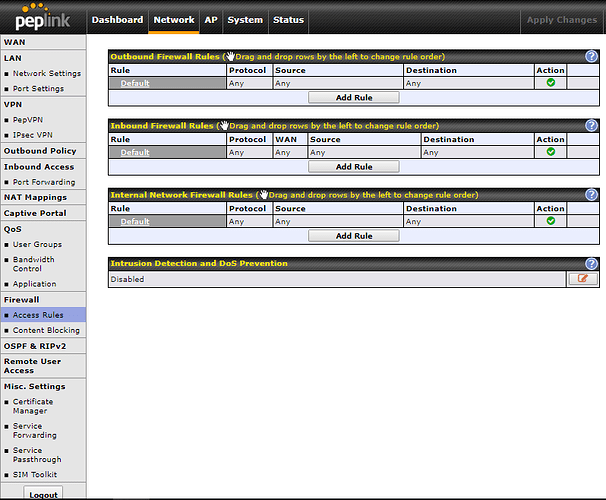Open Default rule in Outbound Firewall Rules
The image size is (606, 500).
click(x=135, y=83)
